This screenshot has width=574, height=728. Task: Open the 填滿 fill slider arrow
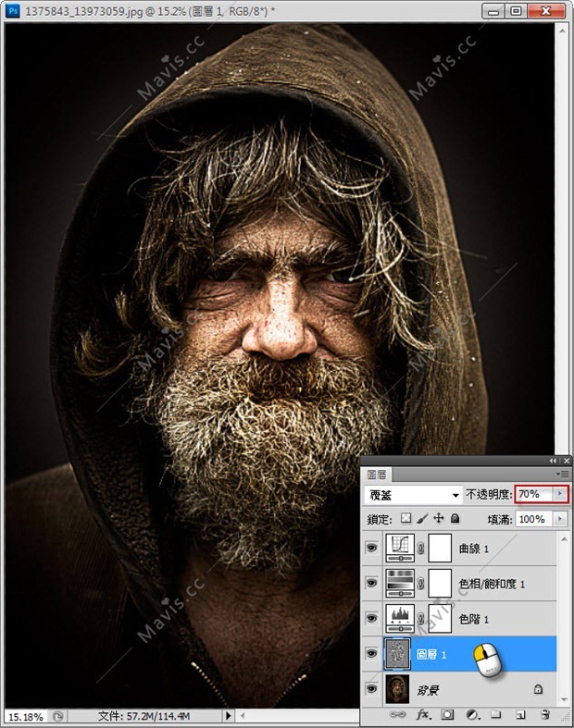point(560,519)
